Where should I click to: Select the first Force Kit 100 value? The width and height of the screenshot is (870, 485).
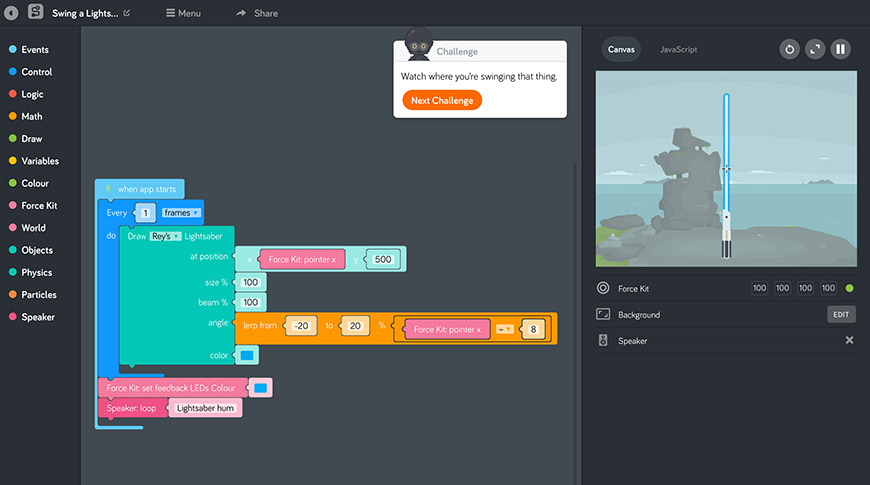759,288
